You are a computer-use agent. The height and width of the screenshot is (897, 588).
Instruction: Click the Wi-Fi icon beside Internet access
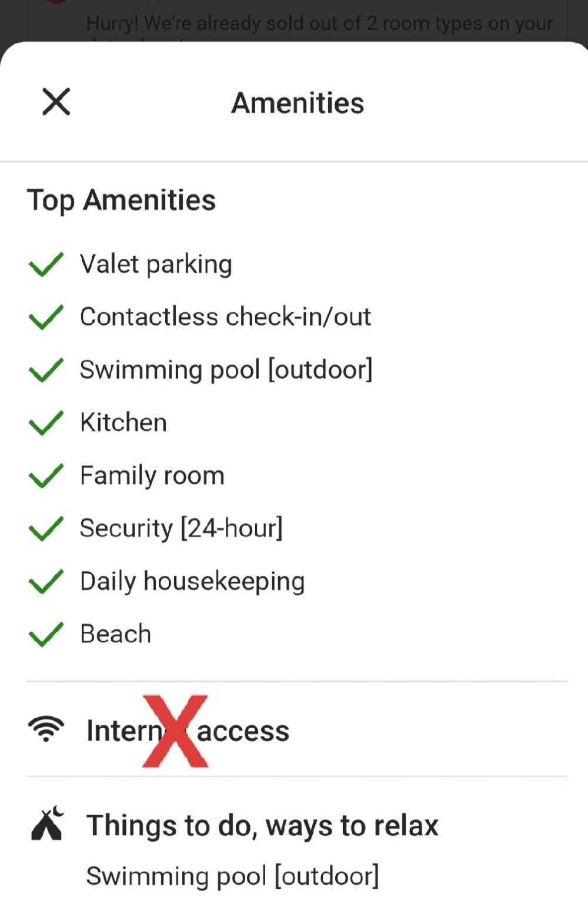pos(46,729)
